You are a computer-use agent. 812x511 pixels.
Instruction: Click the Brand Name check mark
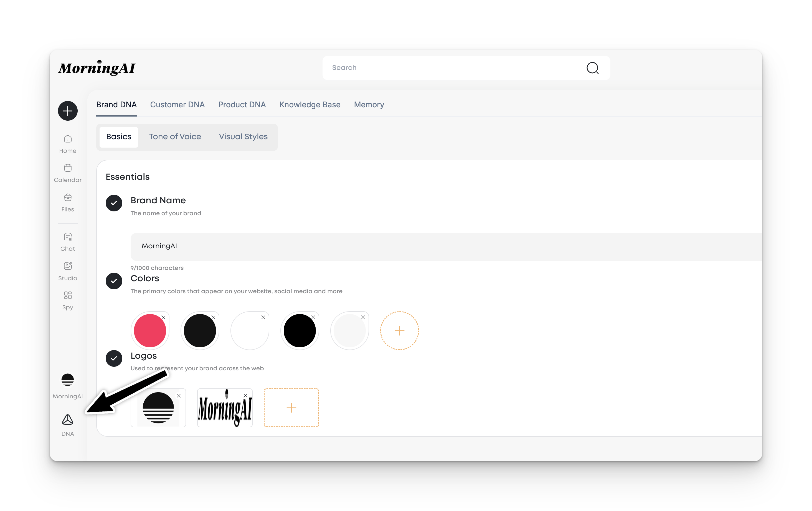[114, 203]
